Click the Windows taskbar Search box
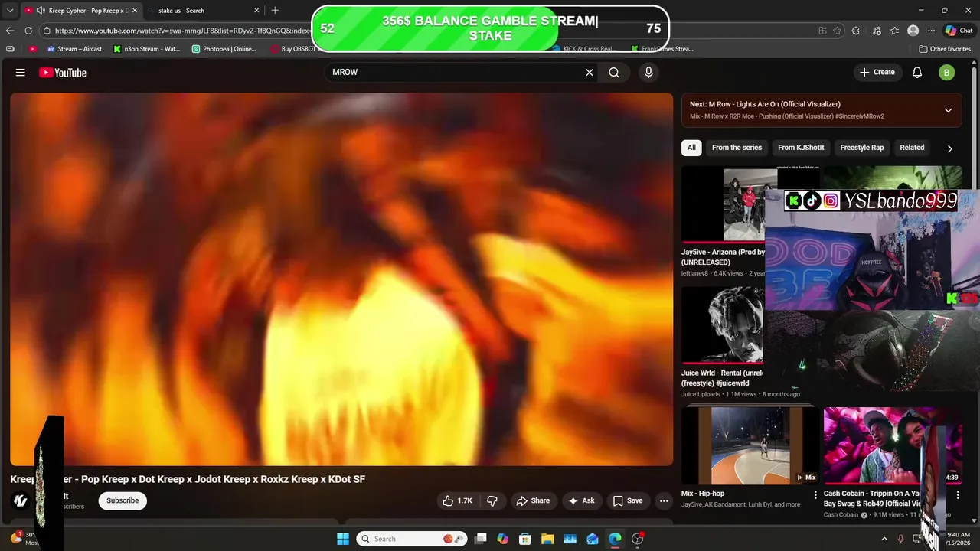 point(413,539)
